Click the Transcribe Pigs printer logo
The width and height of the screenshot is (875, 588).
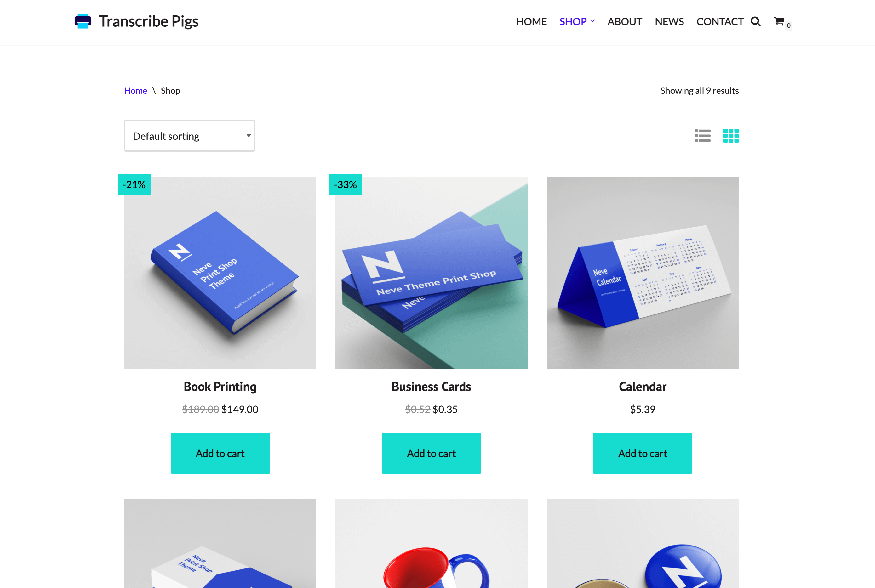click(83, 21)
